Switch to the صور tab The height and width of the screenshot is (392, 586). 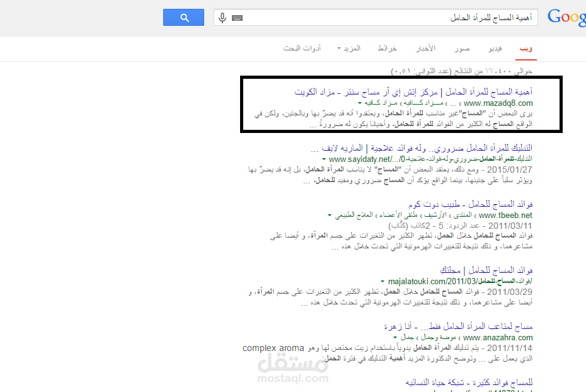462,49
